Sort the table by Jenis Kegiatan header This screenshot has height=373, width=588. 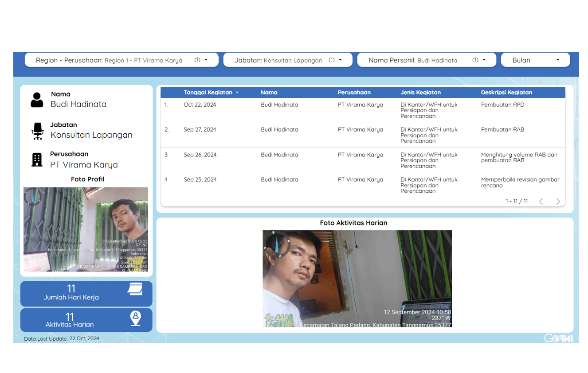pos(421,93)
